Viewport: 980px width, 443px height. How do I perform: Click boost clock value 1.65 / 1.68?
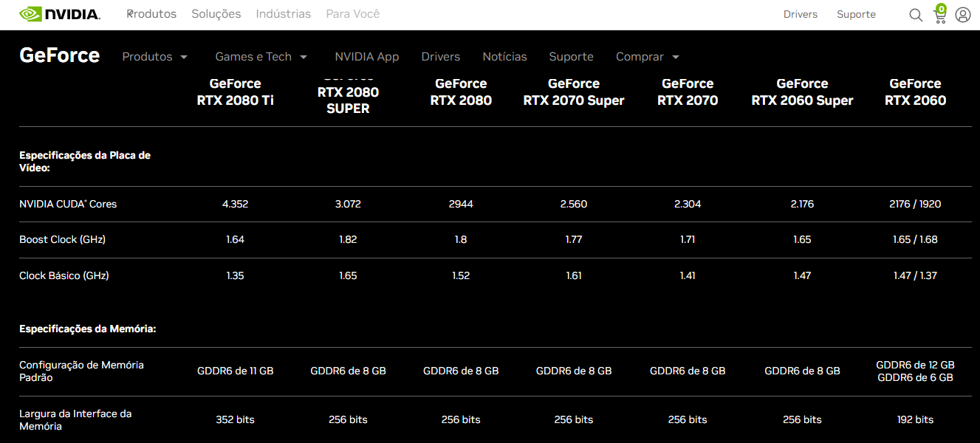(915, 239)
